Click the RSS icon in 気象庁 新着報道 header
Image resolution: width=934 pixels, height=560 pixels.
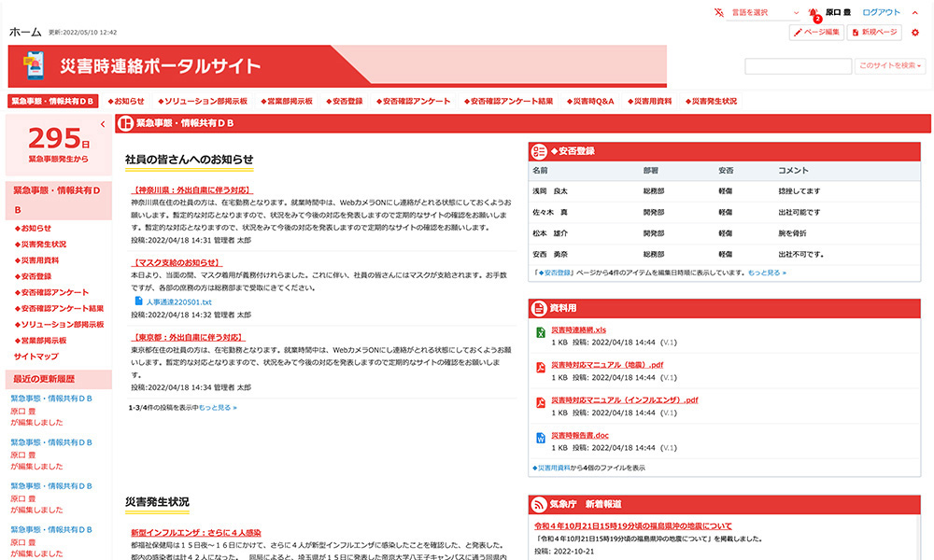tap(540, 505)
